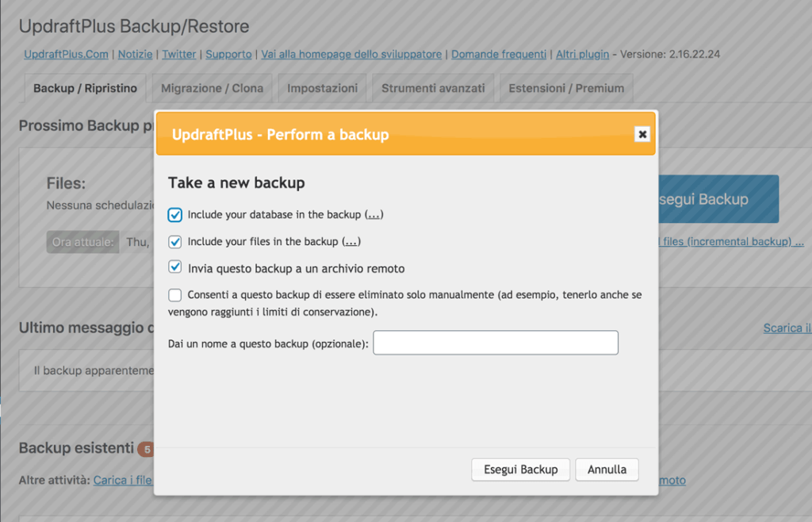Image resolution: width=812 pixels, height=522 pixels.
Task: Click Esegui Backup button in dialog
Action: tap(520, 470)
